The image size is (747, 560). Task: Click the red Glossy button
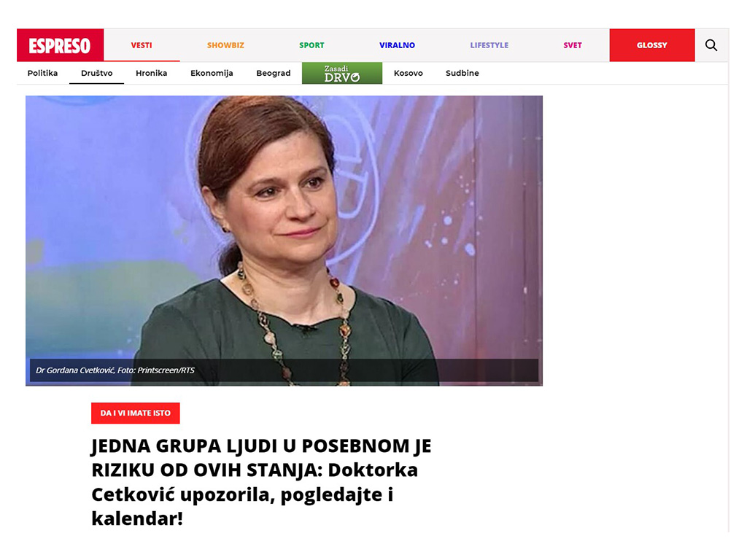point(651,45)
